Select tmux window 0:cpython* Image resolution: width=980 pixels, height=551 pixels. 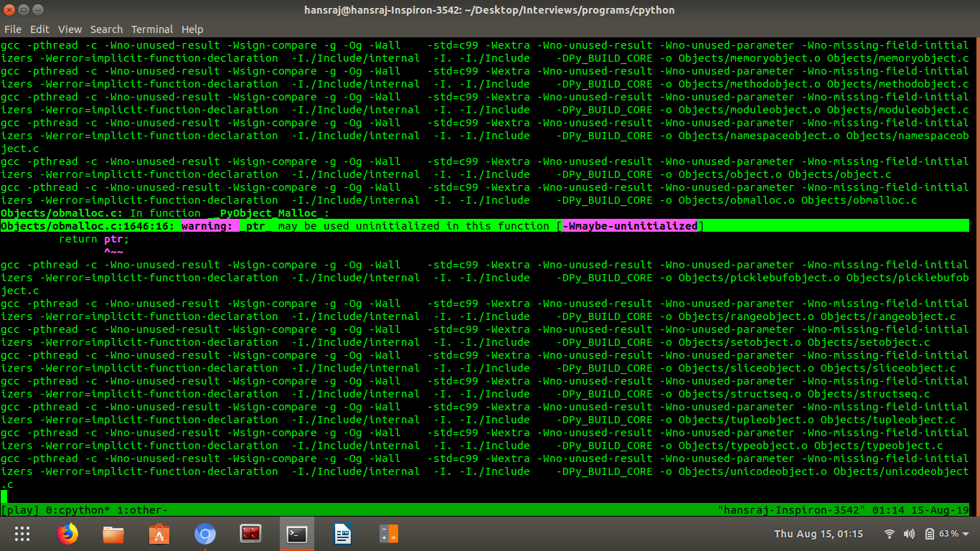78,510
